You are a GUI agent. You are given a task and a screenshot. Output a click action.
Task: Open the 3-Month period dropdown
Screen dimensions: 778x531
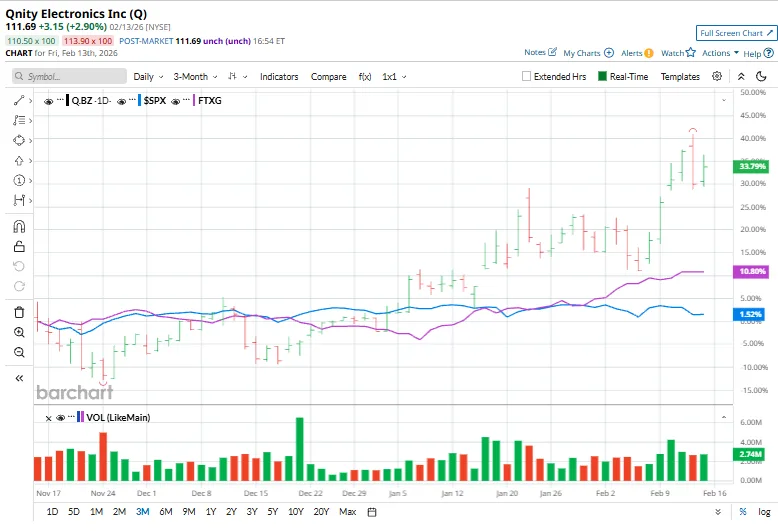click(x=195, y=77)
